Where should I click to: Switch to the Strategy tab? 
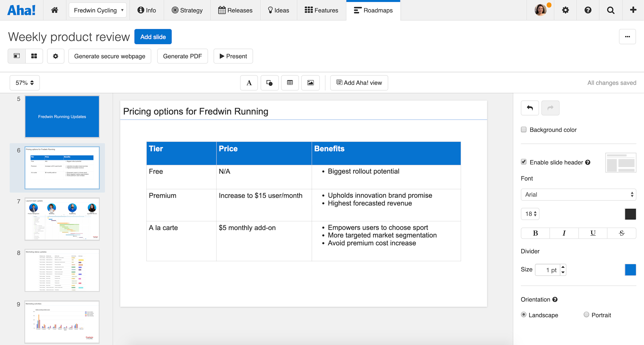point(187,10)
